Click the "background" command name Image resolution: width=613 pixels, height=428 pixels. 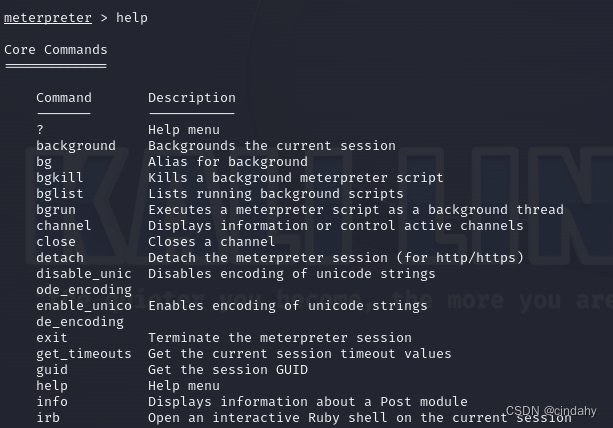pos(76,145)
